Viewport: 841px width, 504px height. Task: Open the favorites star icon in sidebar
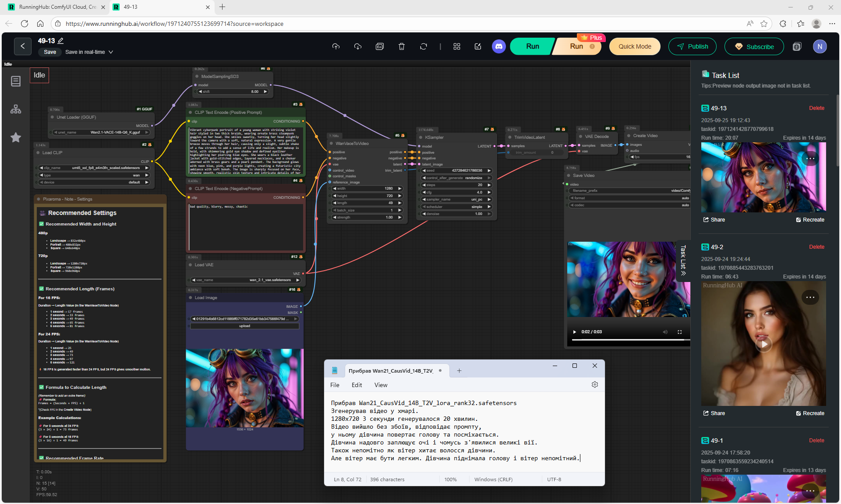tap(16, 137)
